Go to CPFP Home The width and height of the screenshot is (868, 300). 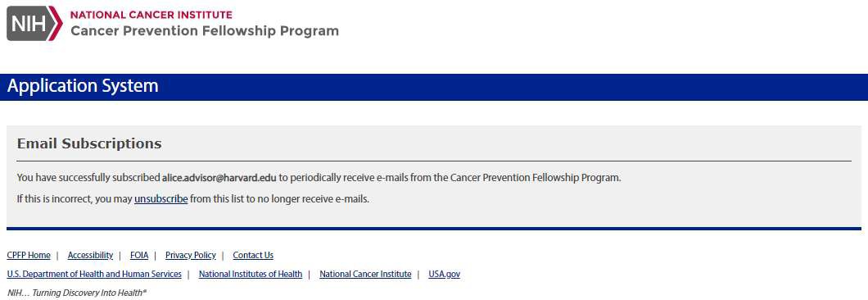[x=29, y=255]
